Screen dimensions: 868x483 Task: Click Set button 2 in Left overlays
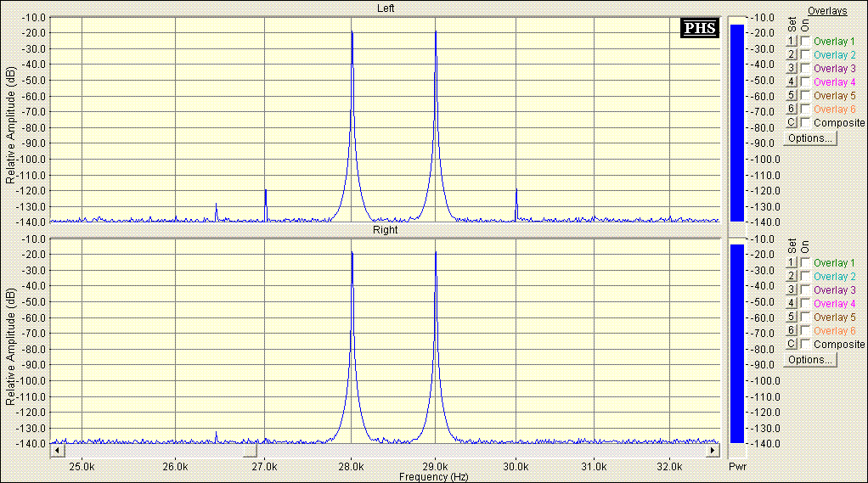click(x=791, y=55)
